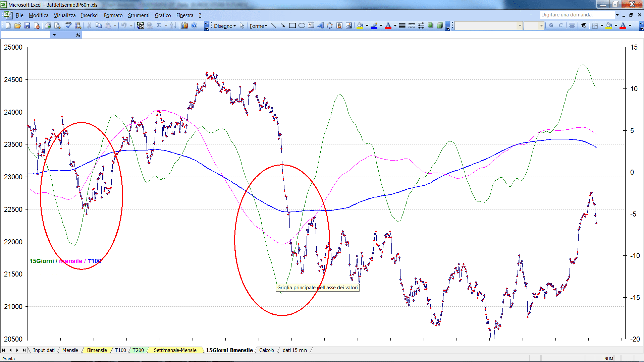
Task: Open the Name Box dropdown arrow
Action: coord(54,35)
